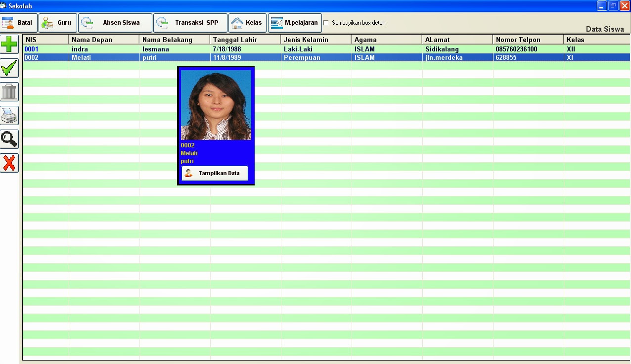This screenshot has width=631, height=364.
Task: Open the M.pelajaran subjects section
Action: coord(295,23)
